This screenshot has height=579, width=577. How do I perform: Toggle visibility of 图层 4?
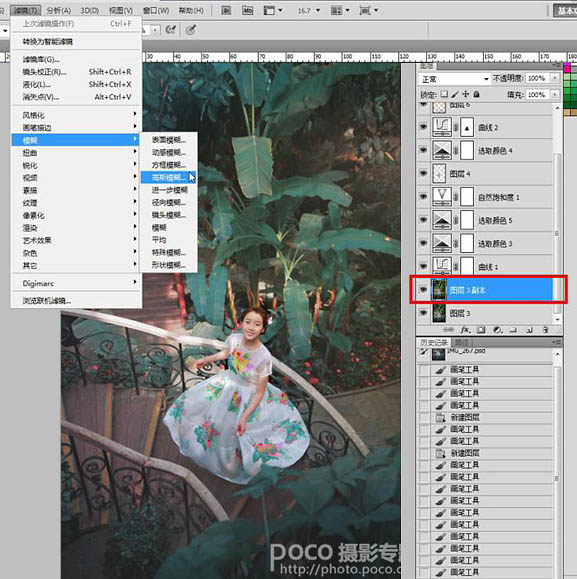click(423, 173)
